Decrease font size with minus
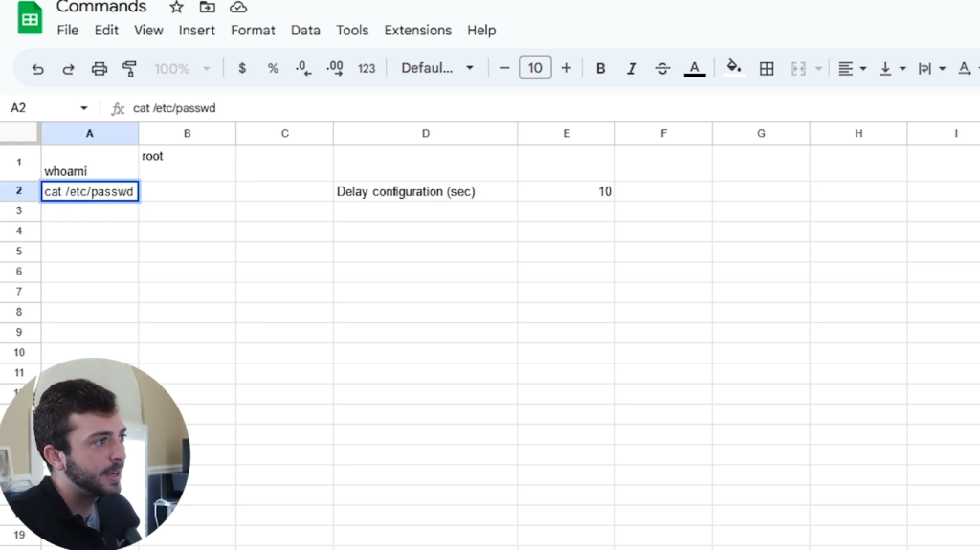Image resolution: width=980 pixels, height=550 pixels. (504, 68)
